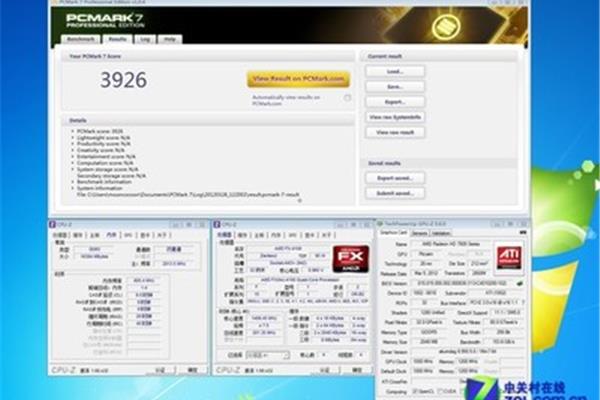Expand the Entertainment score detail row

[x=72, y=157]
